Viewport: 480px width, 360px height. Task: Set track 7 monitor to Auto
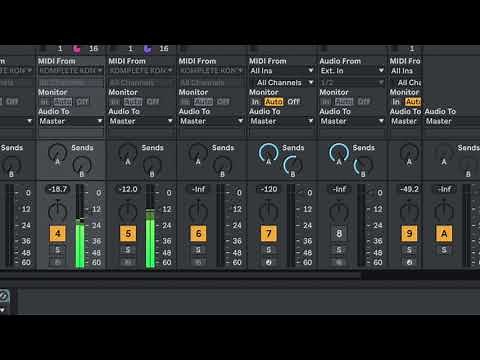tap(274, 102)
